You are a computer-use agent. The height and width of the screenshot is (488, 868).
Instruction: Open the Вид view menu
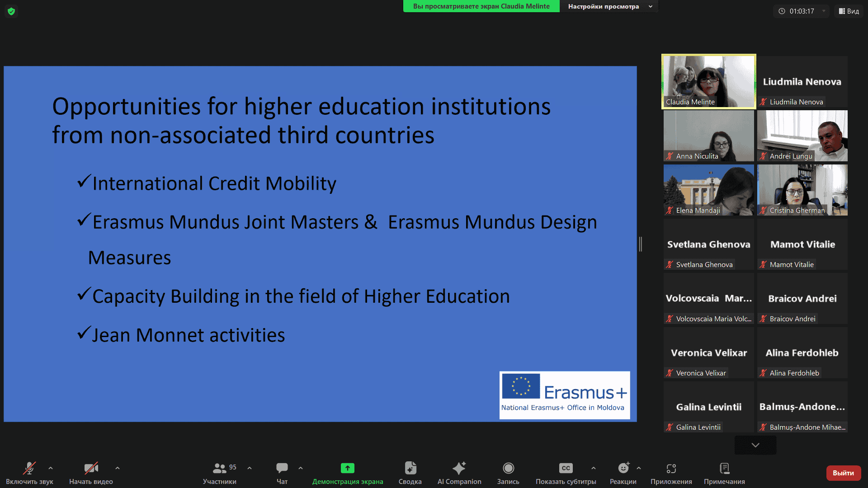849,11
